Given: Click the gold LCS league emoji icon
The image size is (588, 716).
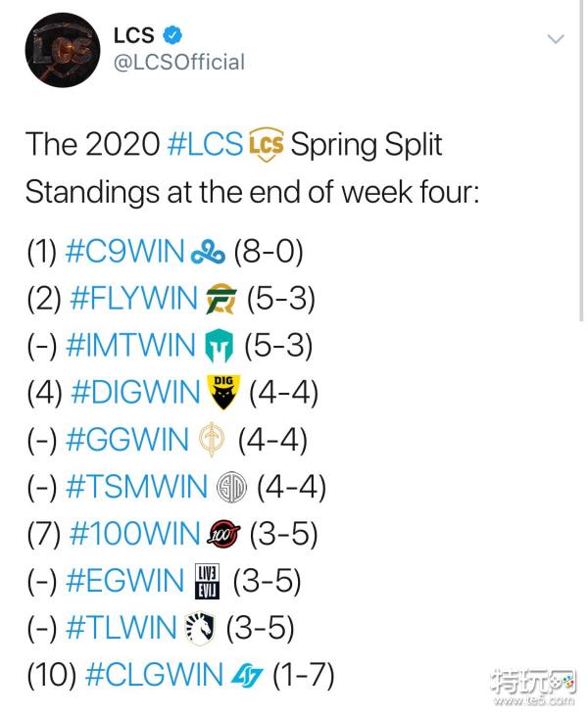Looking at the screenshot, I should point(266,144).
